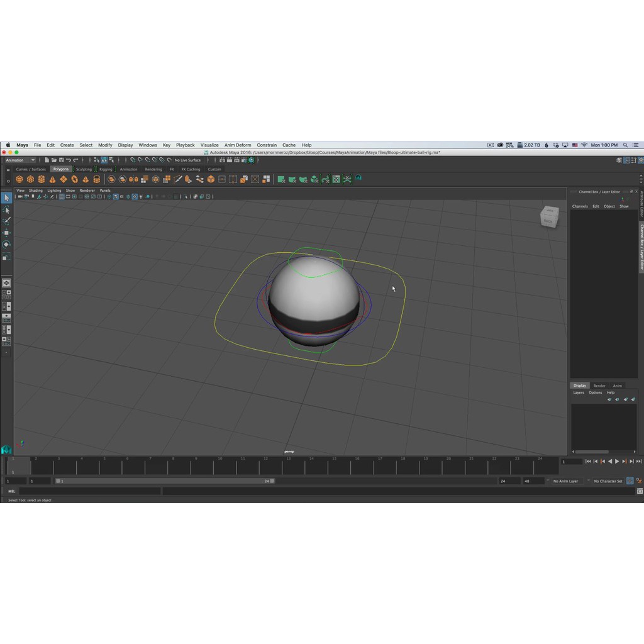644x644 pixels.
Task: Choose the Paint Selection tool
Action: pyautogui.click(x=6, y=221)
